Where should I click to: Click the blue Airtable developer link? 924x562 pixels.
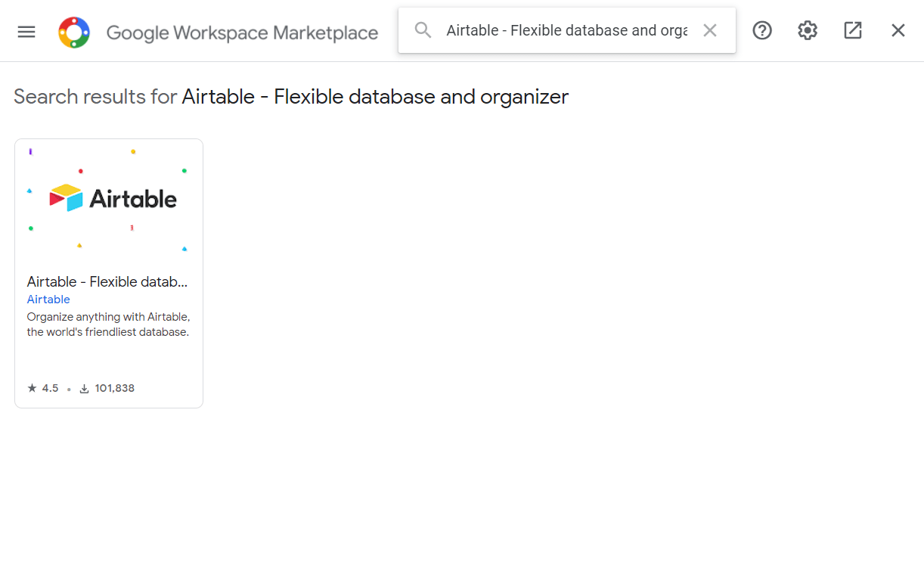[x=48, y=300]
